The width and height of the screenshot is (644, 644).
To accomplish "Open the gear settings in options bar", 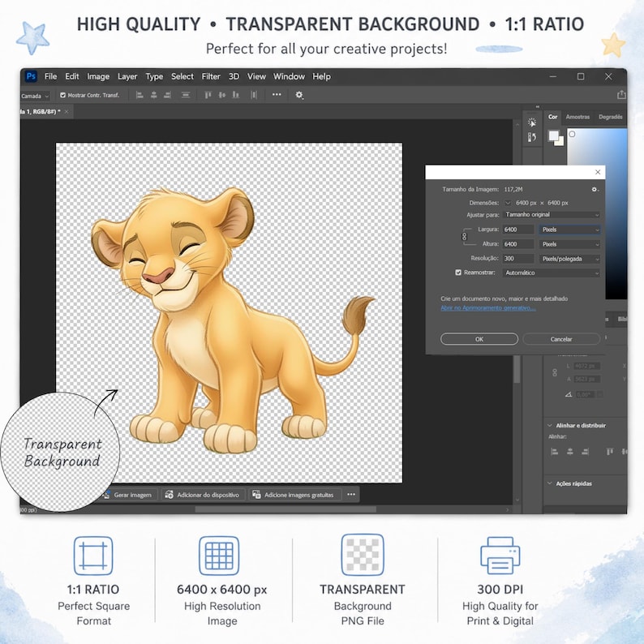I will pyautogui.click(x=299, y=95).
